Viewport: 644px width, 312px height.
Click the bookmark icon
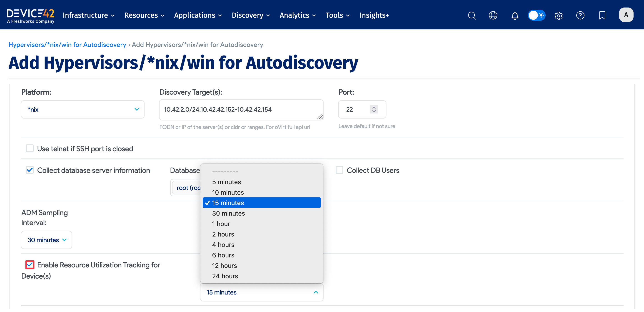pos(602,15)
